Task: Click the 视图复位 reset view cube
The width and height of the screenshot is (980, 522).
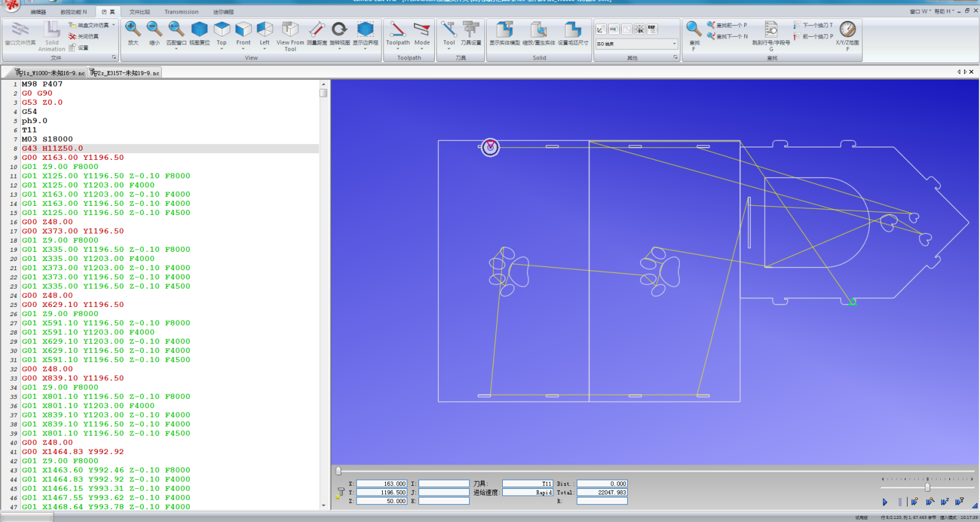Action: [200, 29]
